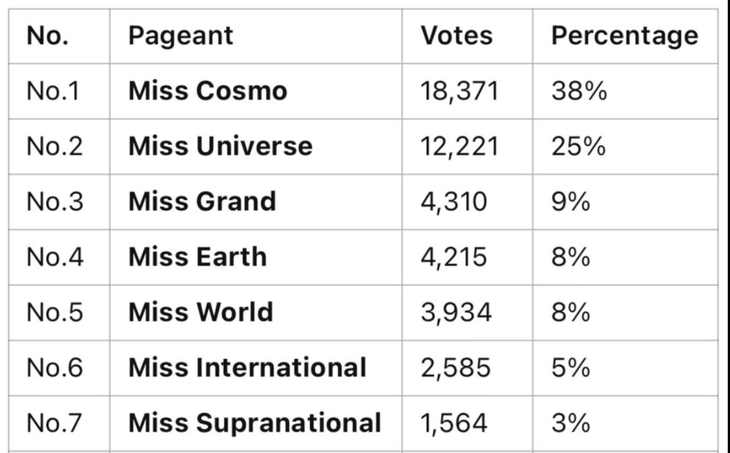
Task: Select the Miss Earth cell
Action: tap(197, 257)
